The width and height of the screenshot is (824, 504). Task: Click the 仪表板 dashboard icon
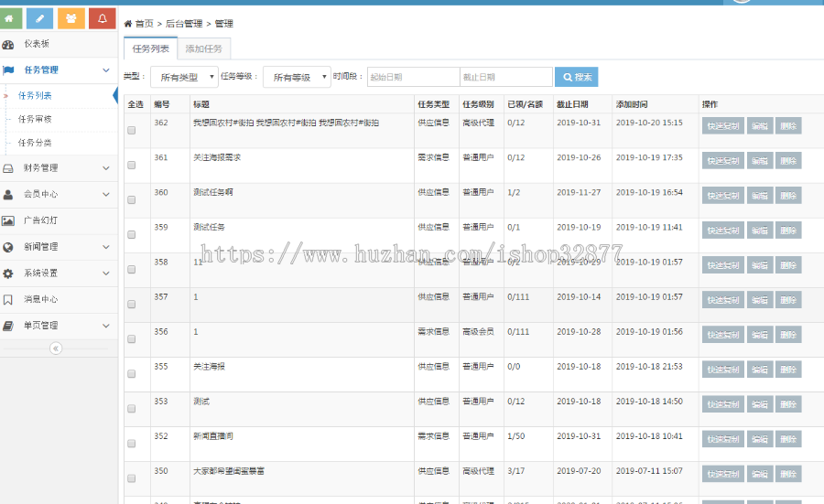pos(8,44)
